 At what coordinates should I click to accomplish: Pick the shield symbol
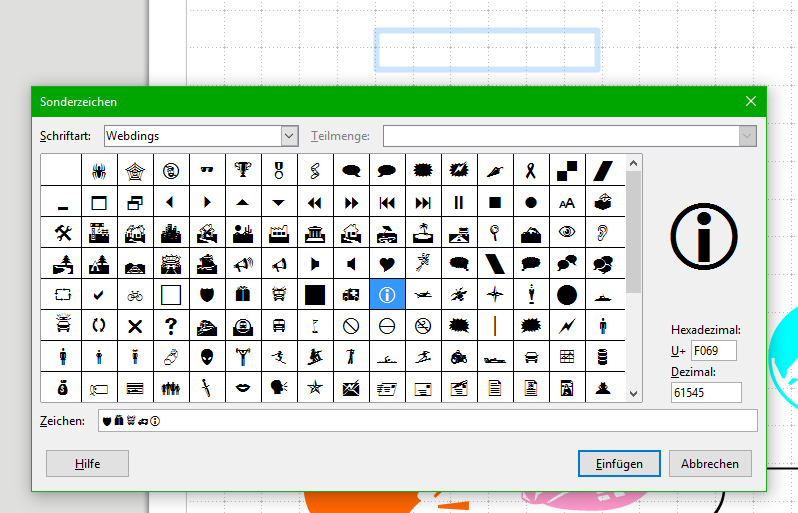207,295
